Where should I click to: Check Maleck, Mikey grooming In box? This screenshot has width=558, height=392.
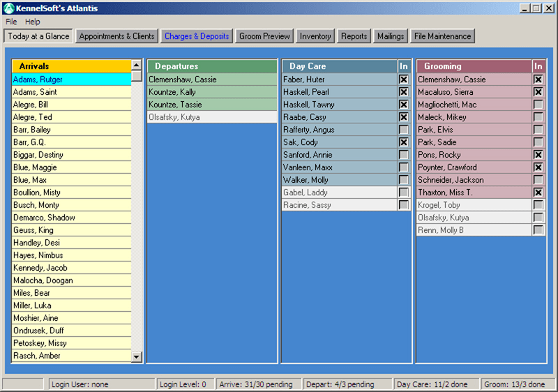pyautogui.click(x=538, y=117)
